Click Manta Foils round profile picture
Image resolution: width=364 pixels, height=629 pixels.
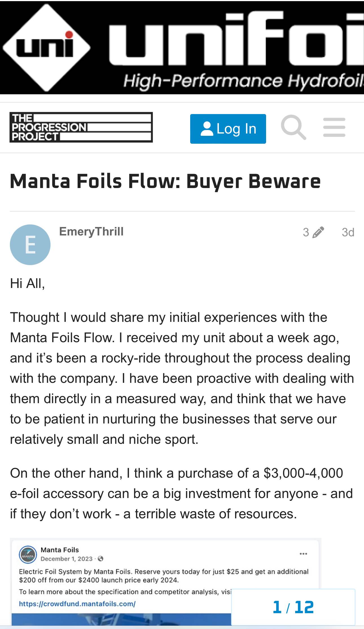coord(28,554)
